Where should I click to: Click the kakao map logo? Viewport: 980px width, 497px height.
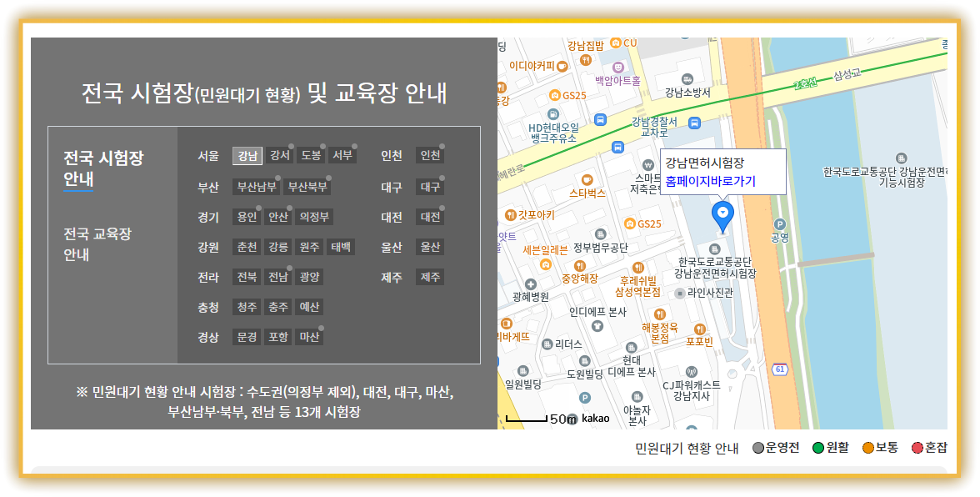click(x=595, y=419)
